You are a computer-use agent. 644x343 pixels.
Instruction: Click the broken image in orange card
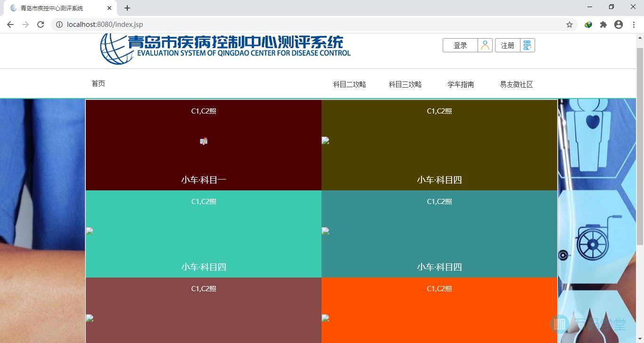(x=325, y=318)
